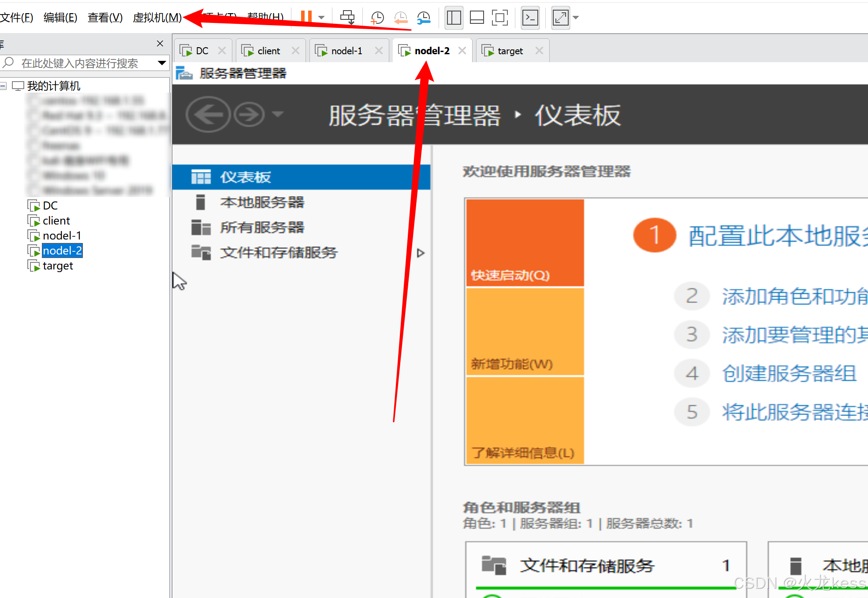Viewport: 868px width, 598px height.
Task: Click the library search input field
Action: (x=79, y=63)
